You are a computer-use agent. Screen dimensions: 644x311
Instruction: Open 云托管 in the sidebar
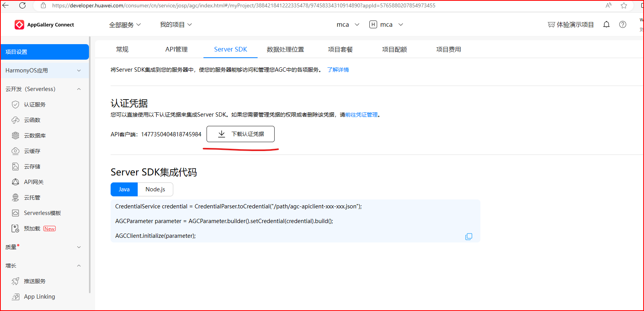[x=32, y=198]
